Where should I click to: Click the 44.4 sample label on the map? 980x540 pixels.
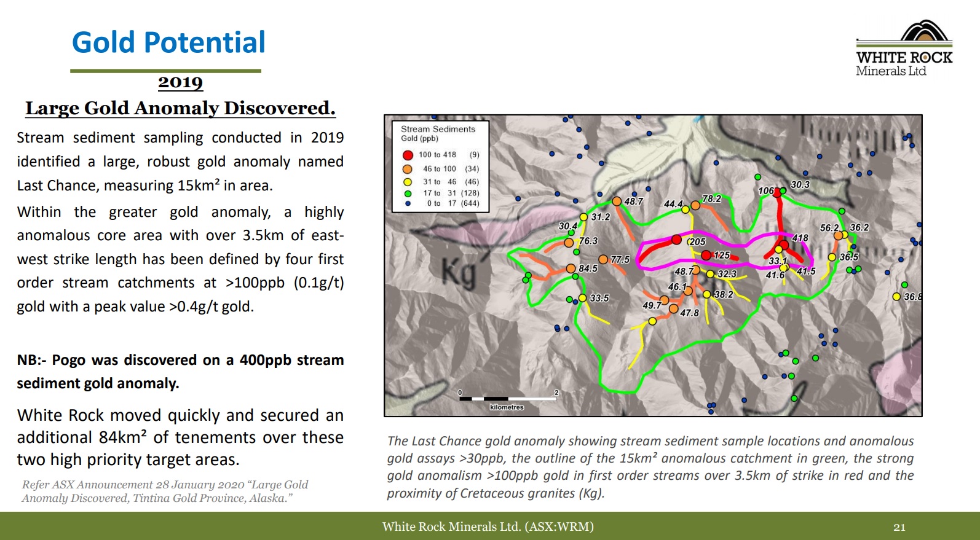pyautogui.click(x=673, y=203)
